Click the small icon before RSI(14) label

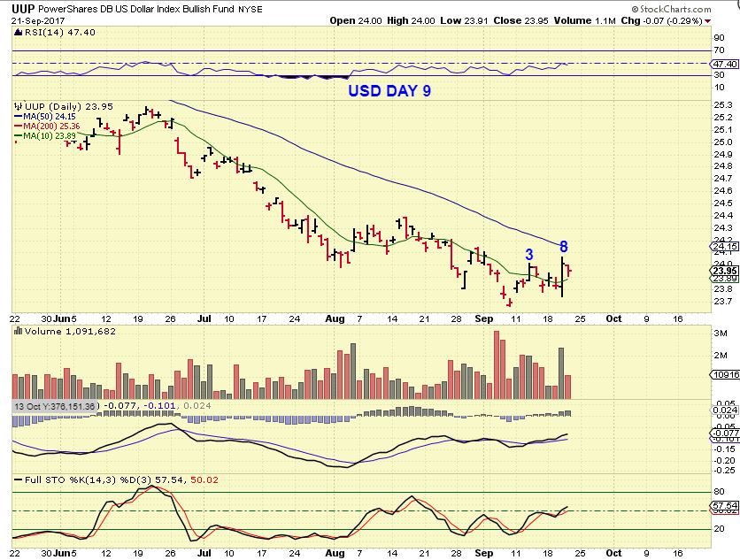[18, 32]
